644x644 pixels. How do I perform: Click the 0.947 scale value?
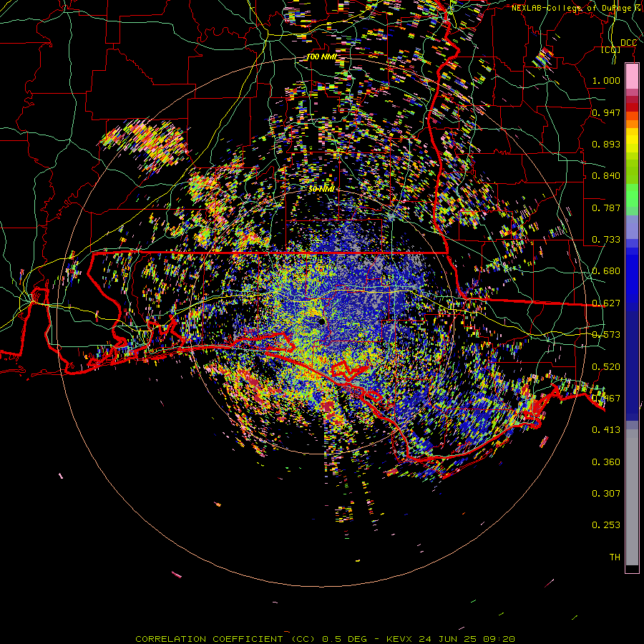[x=606, y=112]
